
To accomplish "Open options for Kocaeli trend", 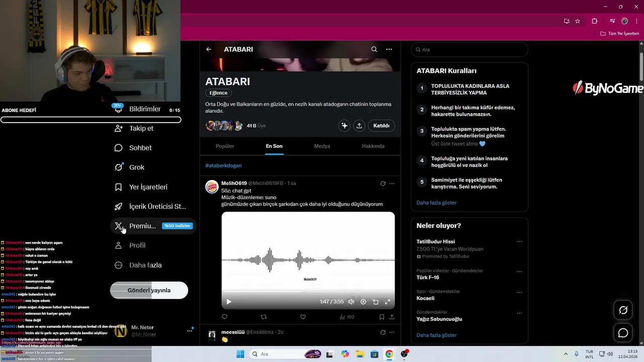I will (x=519, y=292).
